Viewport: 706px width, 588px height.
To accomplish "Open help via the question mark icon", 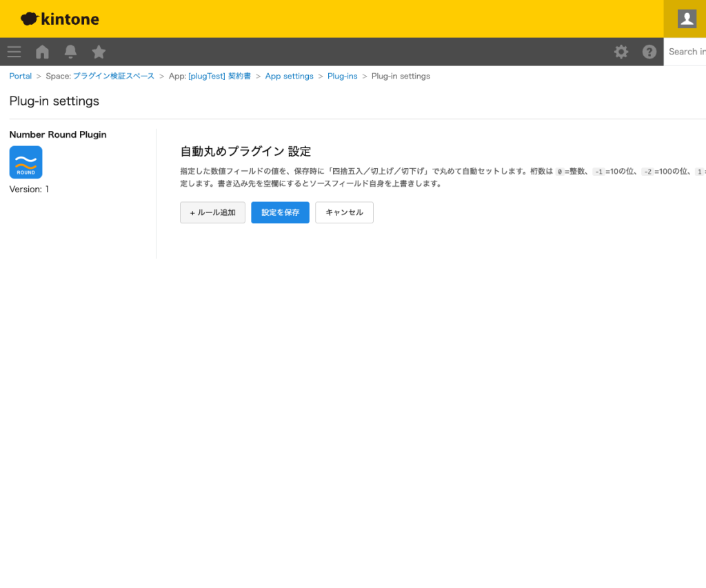I will coord(649,52).
